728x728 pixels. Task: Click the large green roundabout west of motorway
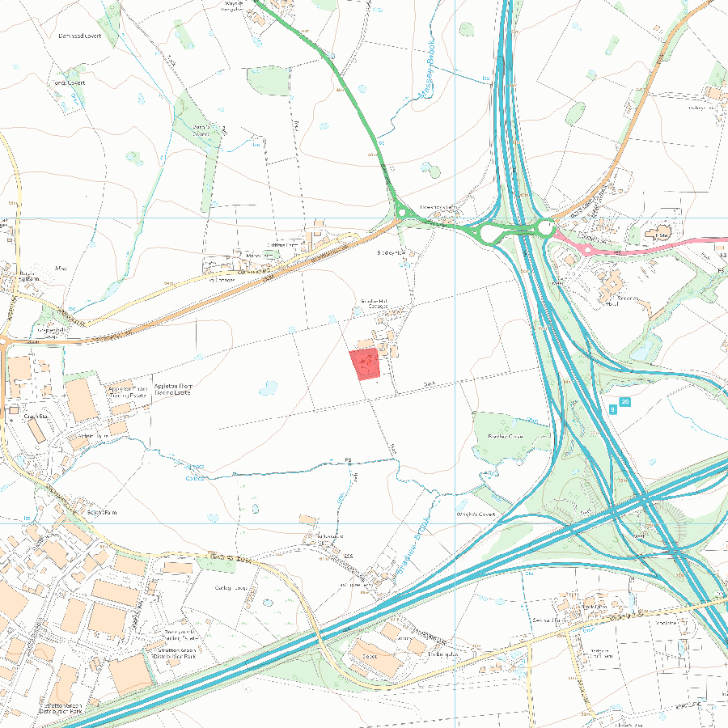[x=490, y=233]
